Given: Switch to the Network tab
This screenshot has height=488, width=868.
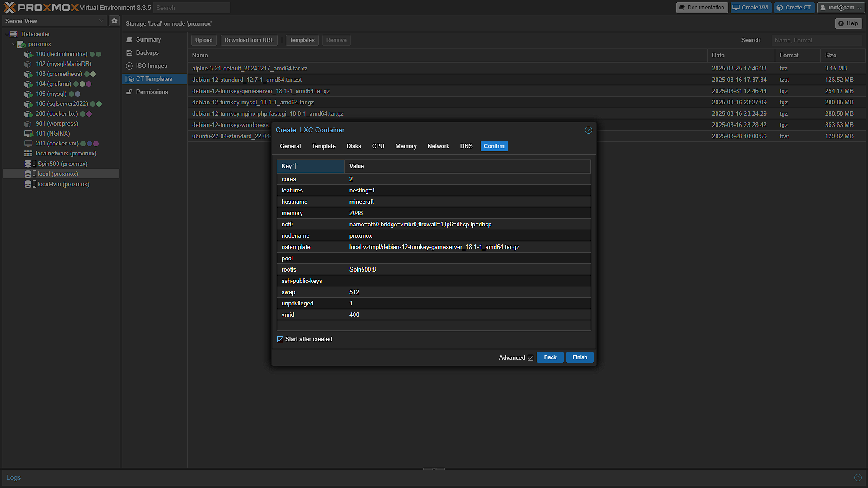Looking at the screenshot, I should tap(439, 146).
